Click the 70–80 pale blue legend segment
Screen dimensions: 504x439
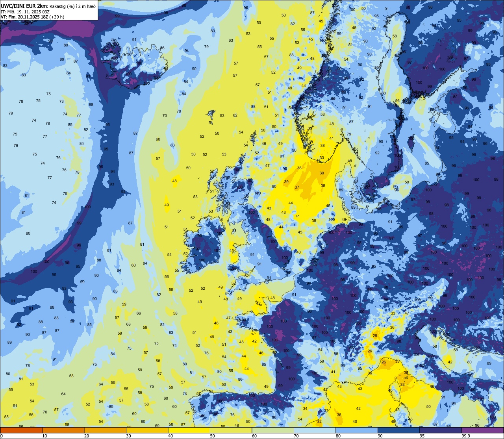point(315,430)
